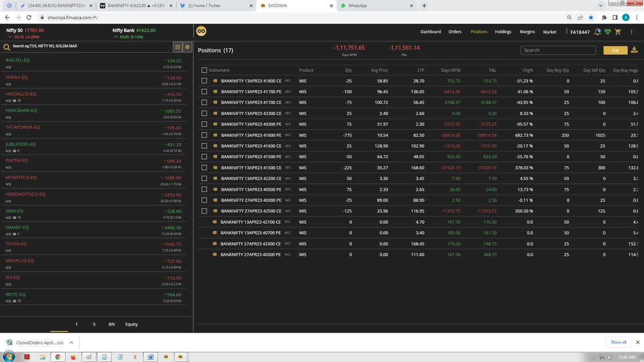Viewport: 644px width, 362px height.
Task: Download positions using the download icon
Action: coord(634,50)
